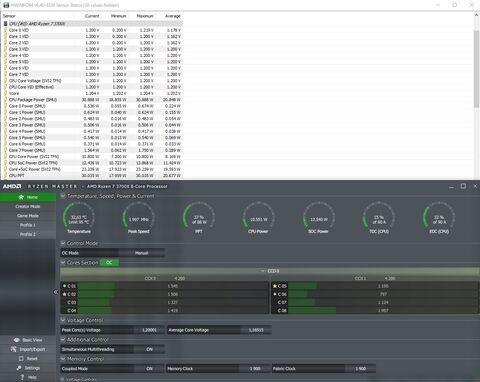480x382 pixels.
Task: Click the Average column header in HWiNFO
Action: tap(173, 16)
